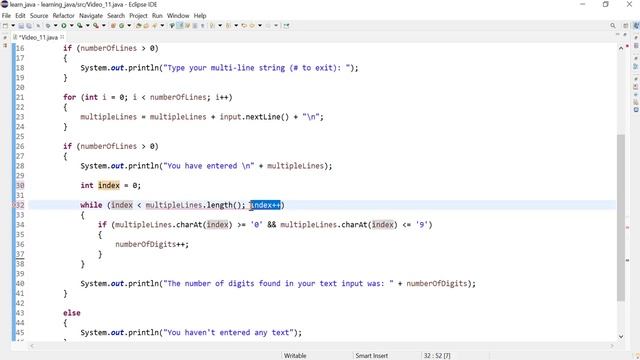Expand the Next Annotation dropdown arrow
This screenshot has width=640, height=360.
tap(220, 25)
